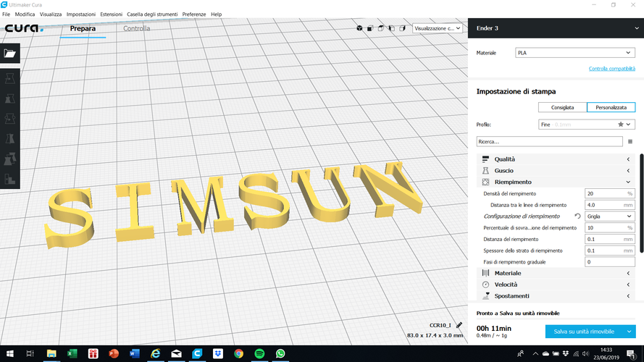Open Dropbox from the taskbar

[x=217, y=353]
